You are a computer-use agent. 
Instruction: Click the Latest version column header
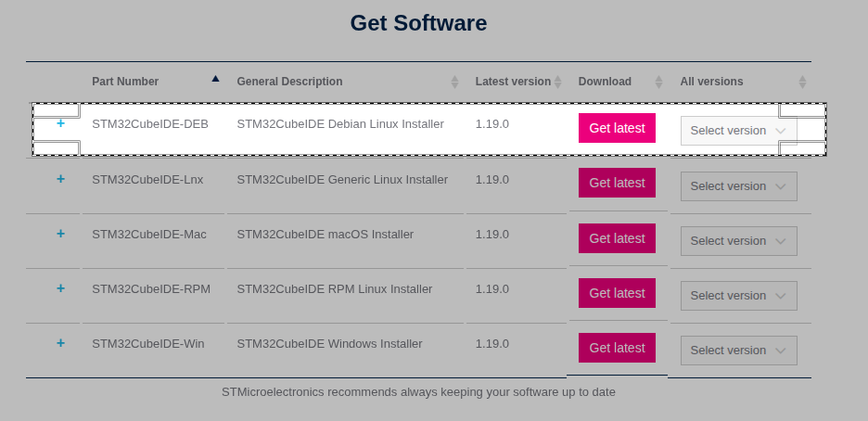click(x=513, y=82)
